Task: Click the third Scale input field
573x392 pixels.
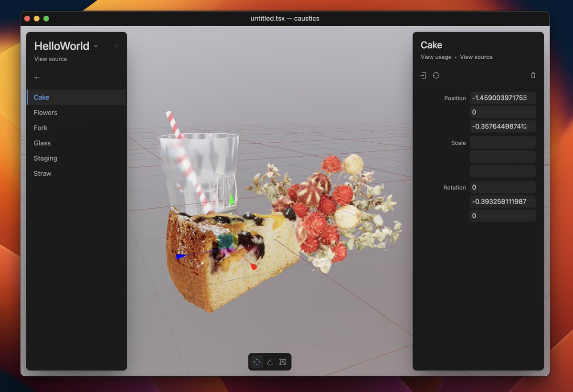Action: [503, 171]
